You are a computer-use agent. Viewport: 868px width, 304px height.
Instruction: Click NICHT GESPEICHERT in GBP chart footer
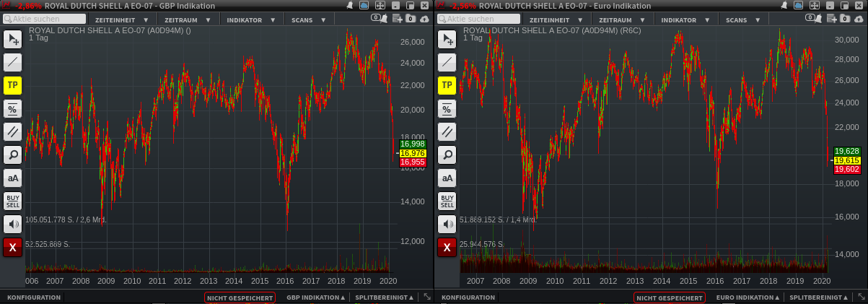pyautogui.click(x=240, y=298)
